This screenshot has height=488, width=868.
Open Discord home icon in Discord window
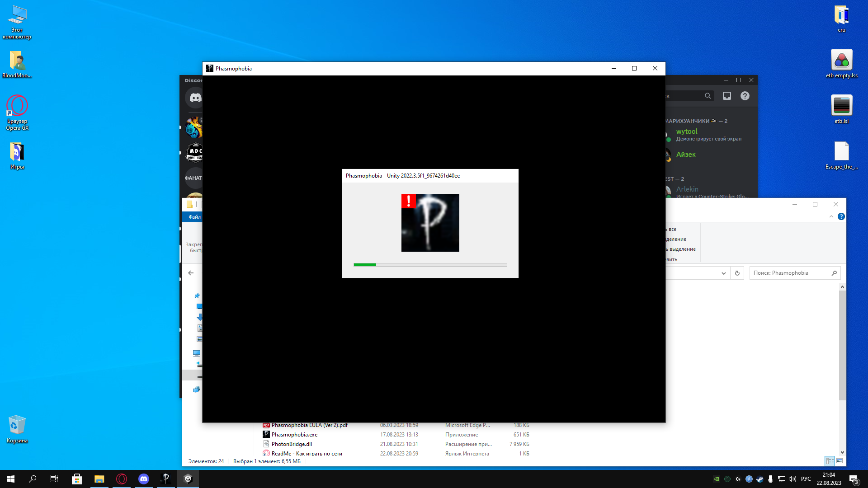(x=195, y=98)
